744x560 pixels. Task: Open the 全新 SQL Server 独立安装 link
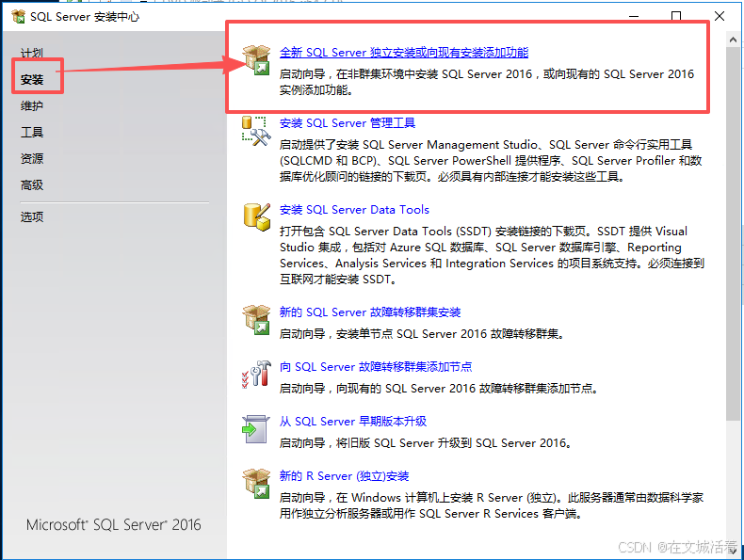[x=404, y=52]
